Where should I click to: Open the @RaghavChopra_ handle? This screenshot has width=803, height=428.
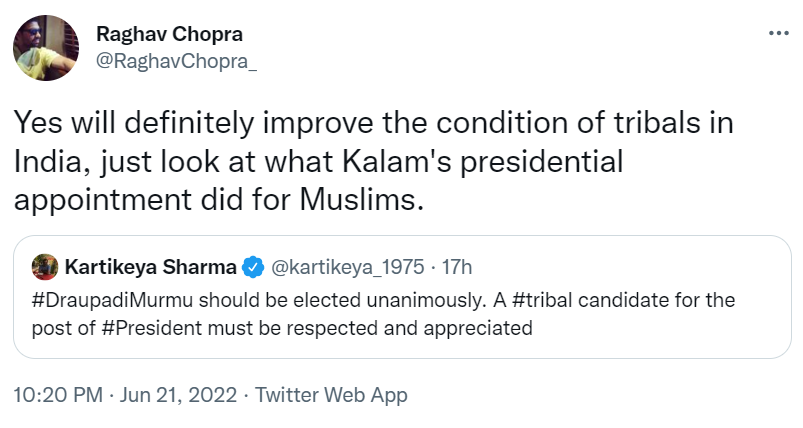click(x=177, y=61)
